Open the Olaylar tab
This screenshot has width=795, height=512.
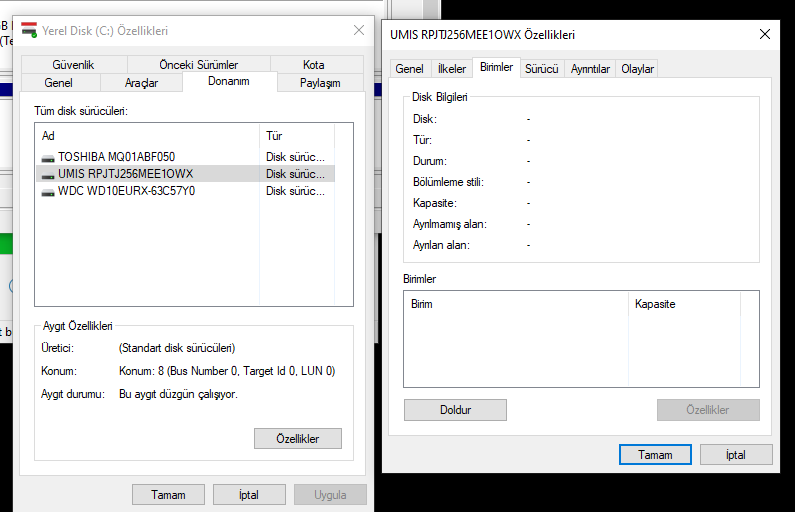pos(637,69)
